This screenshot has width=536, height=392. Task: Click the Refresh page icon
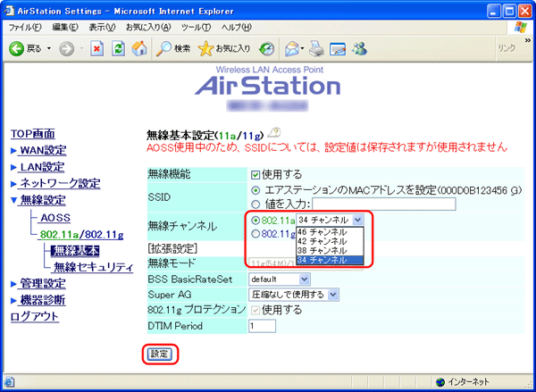118,49
